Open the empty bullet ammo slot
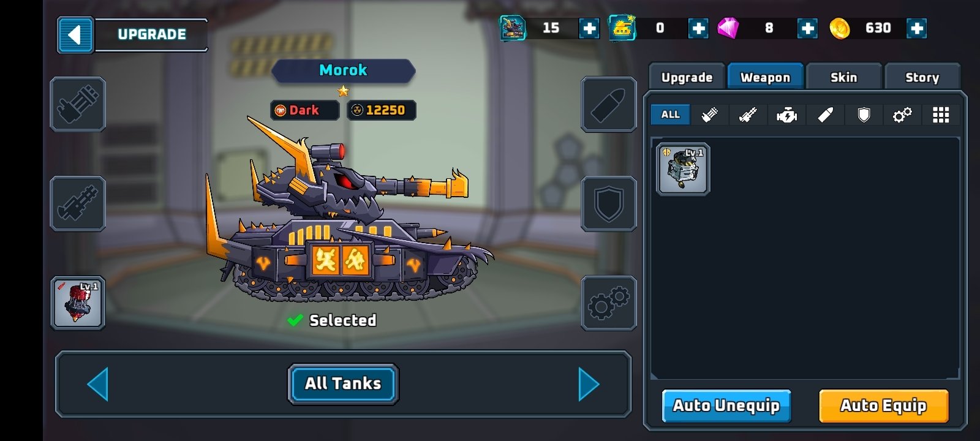The width and height of the screenshot is (980, 441). 609,105
